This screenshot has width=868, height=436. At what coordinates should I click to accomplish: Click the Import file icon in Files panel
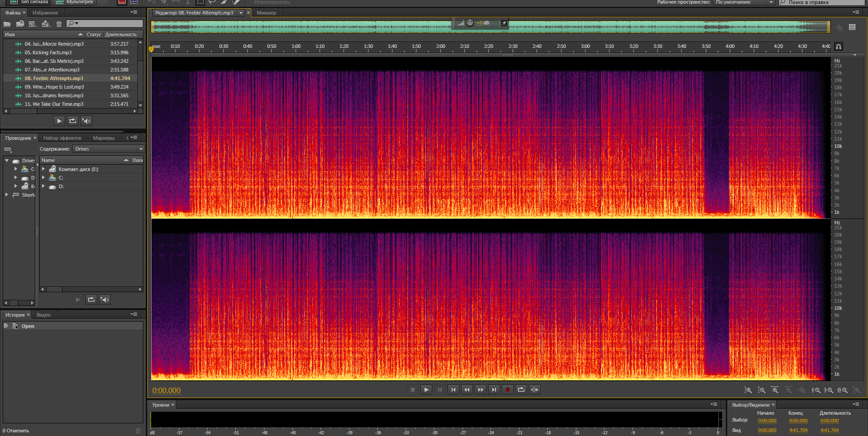(x=20, y=24)
